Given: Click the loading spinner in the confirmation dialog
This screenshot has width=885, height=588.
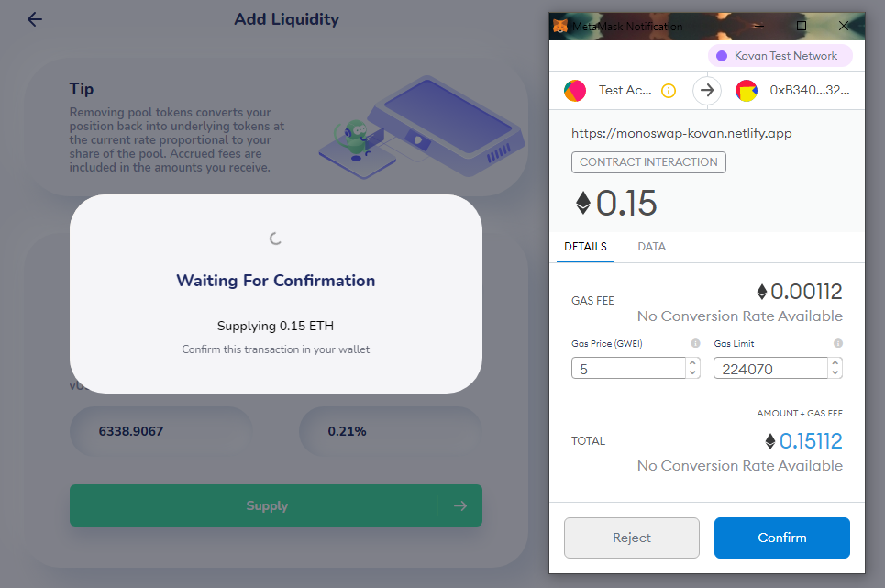Looking at the screenshot, I should point(275,237).
